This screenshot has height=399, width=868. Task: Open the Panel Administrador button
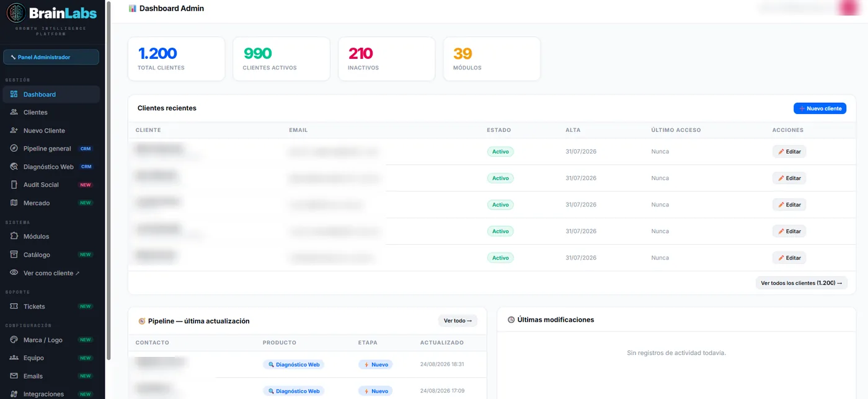51,57
